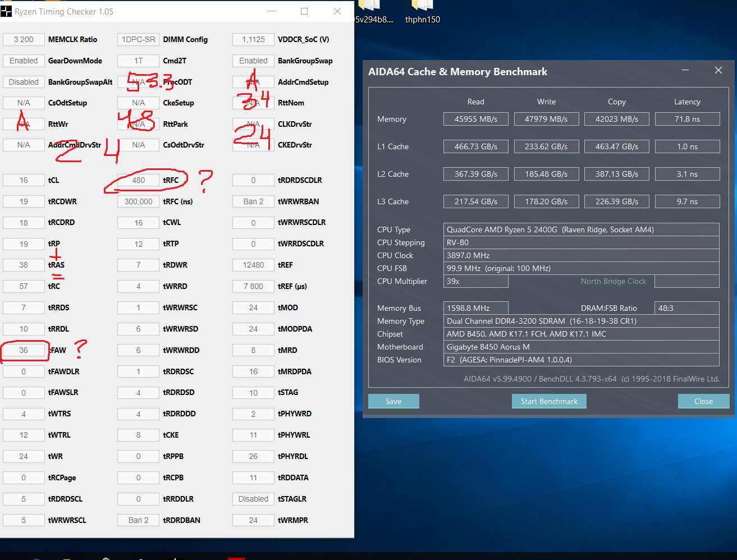Click Save in AIDA64 benchmark window
This screenshot has width=737, height=560.
pyautogui.click(x=393, y=401)
